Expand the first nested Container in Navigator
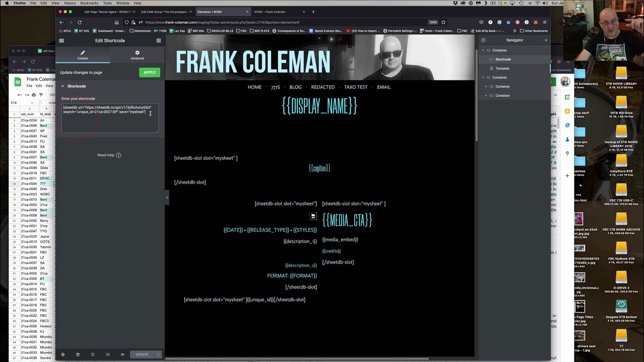Viewport: 644px width, 362px height. (486, 86)
